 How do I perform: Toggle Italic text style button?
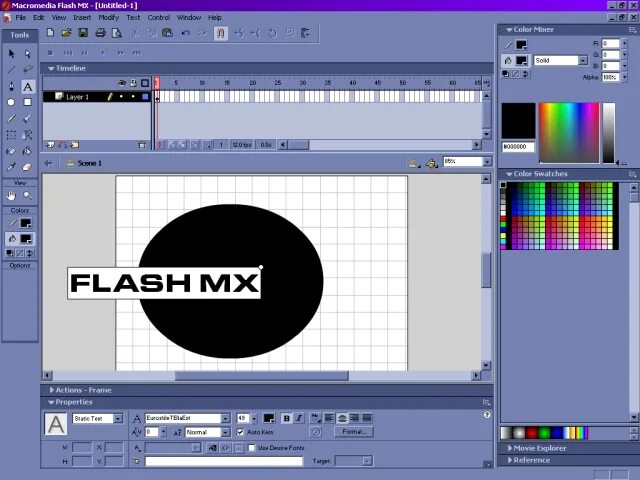click(299, 418)
